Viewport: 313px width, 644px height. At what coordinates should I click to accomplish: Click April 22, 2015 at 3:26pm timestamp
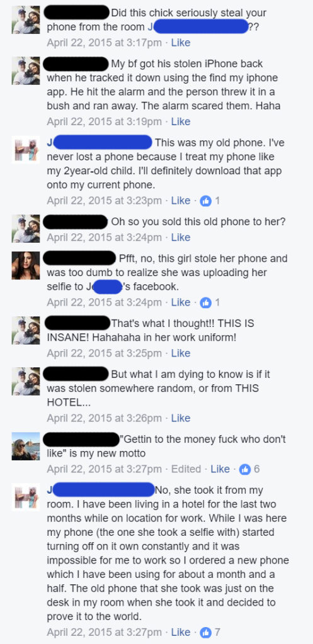tap(104, 418)
